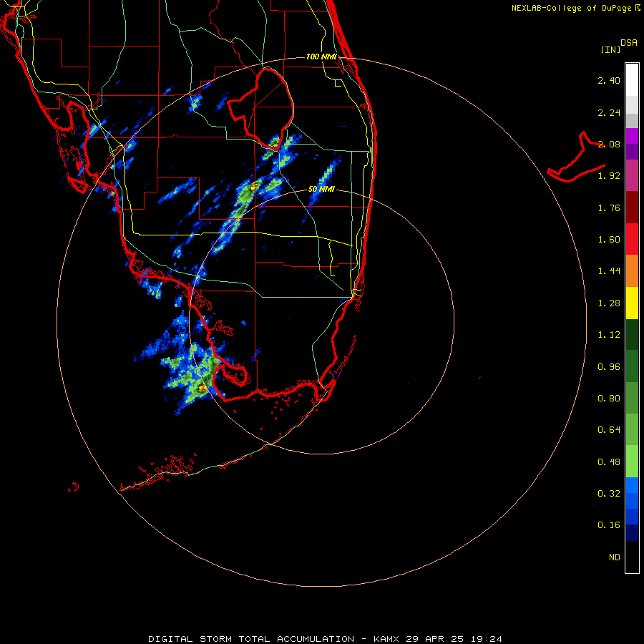Select the 1.60 legend value
The height and width of the screenshot is (644, 644).
click(x=609, y=240)
